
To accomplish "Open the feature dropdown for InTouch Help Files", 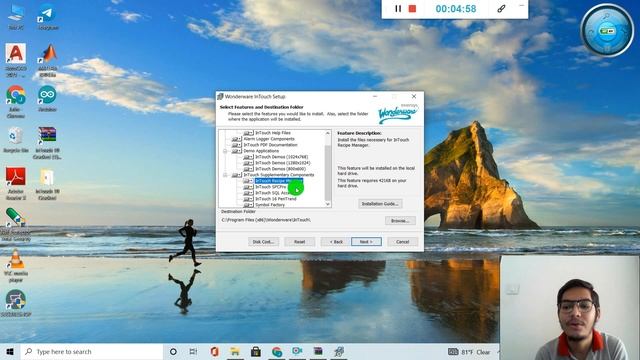I will click(x=248, y=133).
